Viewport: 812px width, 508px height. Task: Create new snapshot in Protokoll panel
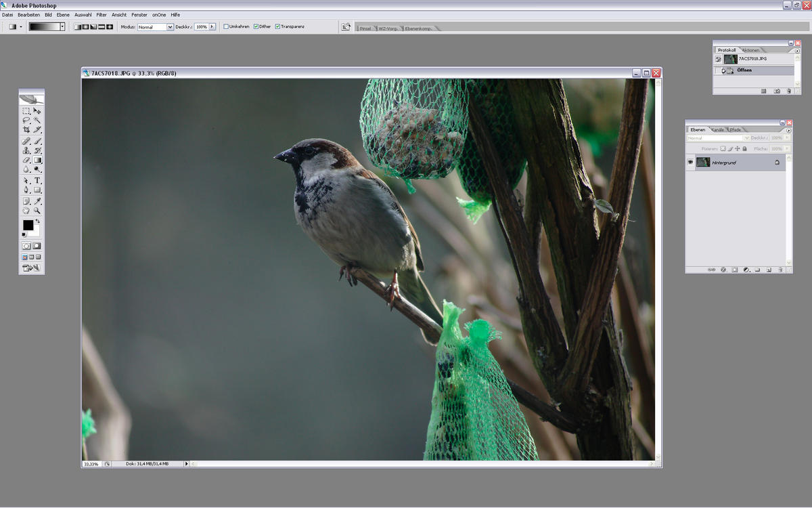777,91
